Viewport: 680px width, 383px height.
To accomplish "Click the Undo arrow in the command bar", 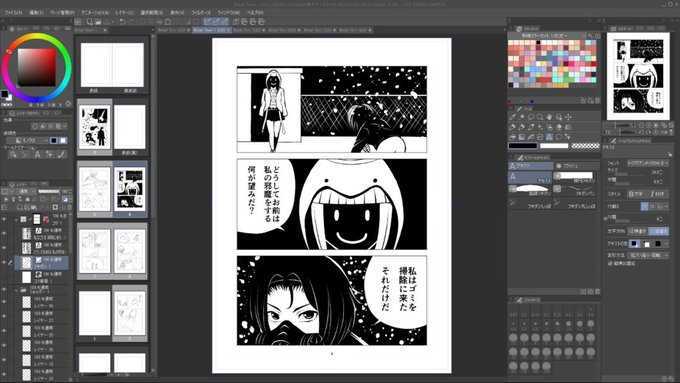I will [122, 21].
